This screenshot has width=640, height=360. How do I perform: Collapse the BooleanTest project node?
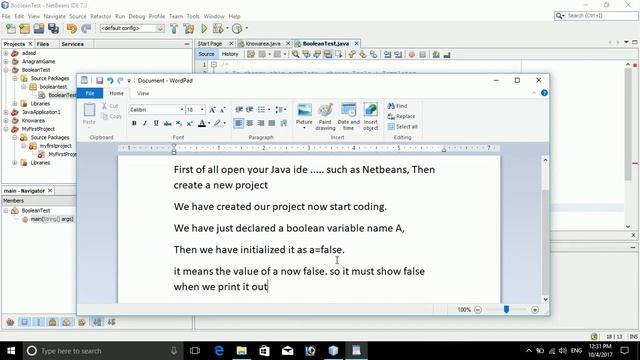coord(6,70)
